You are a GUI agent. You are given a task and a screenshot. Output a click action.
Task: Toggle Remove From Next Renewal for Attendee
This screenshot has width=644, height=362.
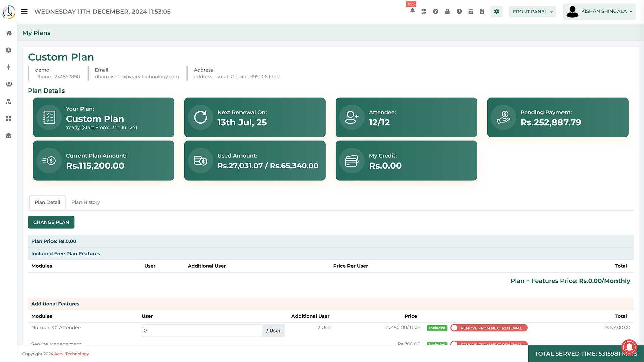tap(489, 328)
